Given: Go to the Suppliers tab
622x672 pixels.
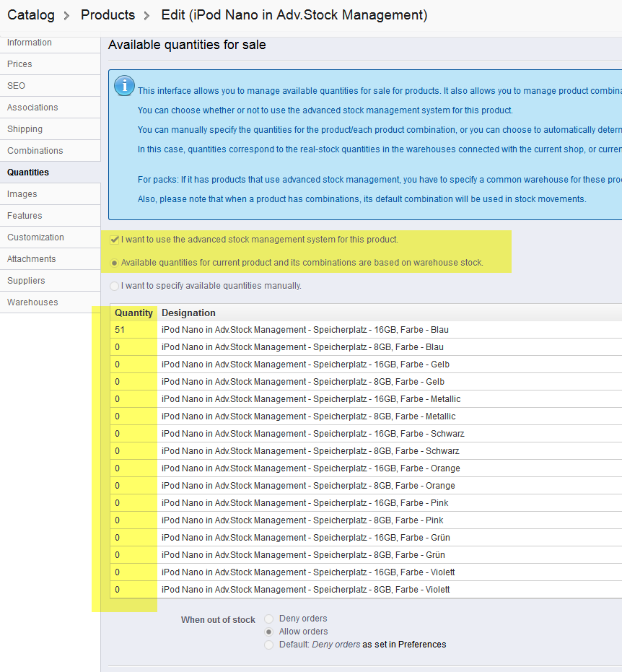Looking at the screenshot, I should (50, 281).
